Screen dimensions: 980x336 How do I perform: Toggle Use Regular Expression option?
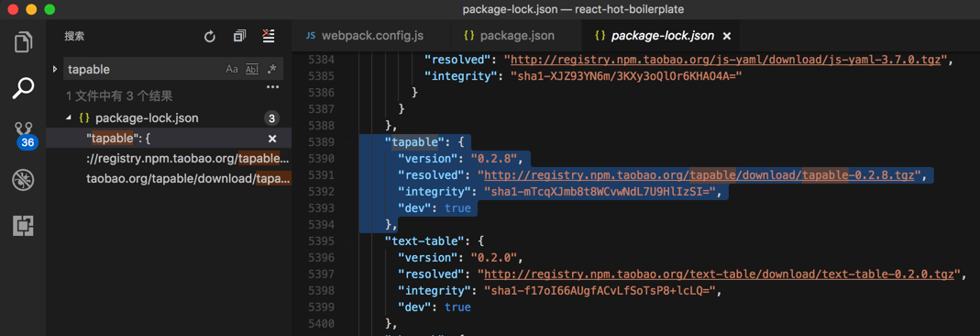(x=271, y=70)
